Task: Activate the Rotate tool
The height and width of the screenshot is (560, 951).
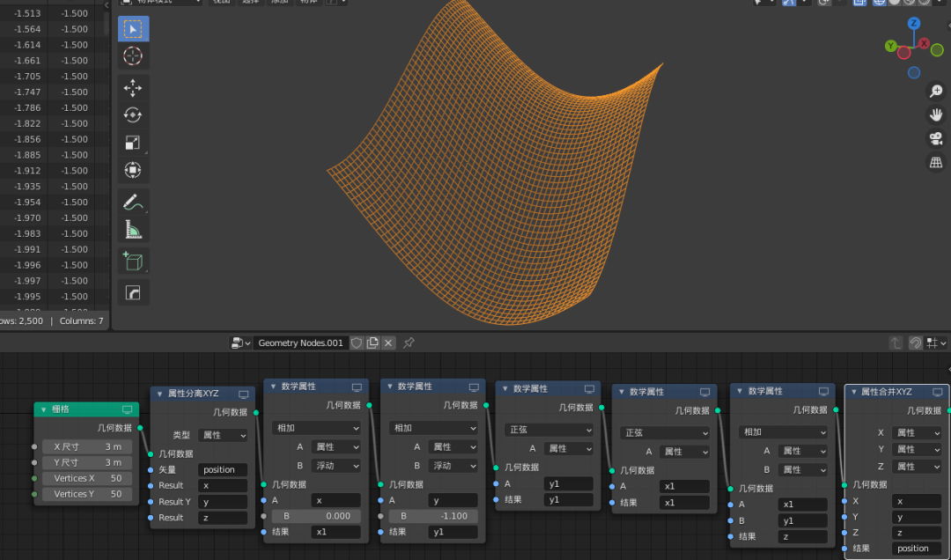Action: [x=133, y=115]
